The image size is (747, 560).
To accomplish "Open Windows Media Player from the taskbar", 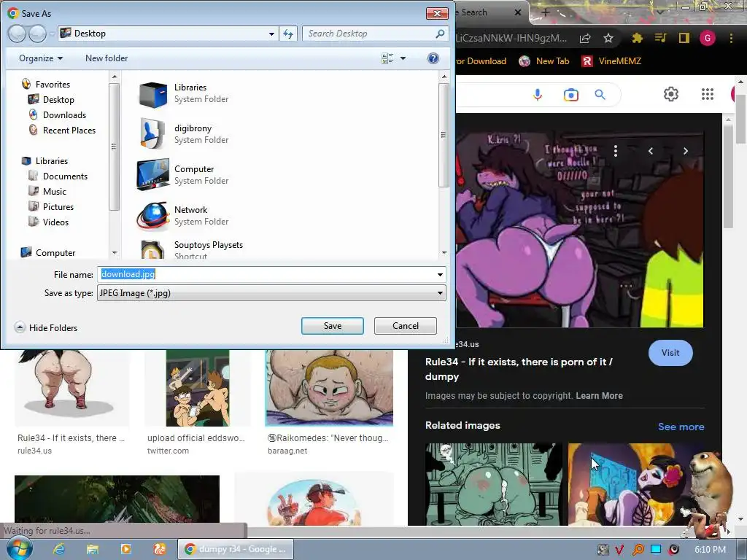I will click(125, 549).
